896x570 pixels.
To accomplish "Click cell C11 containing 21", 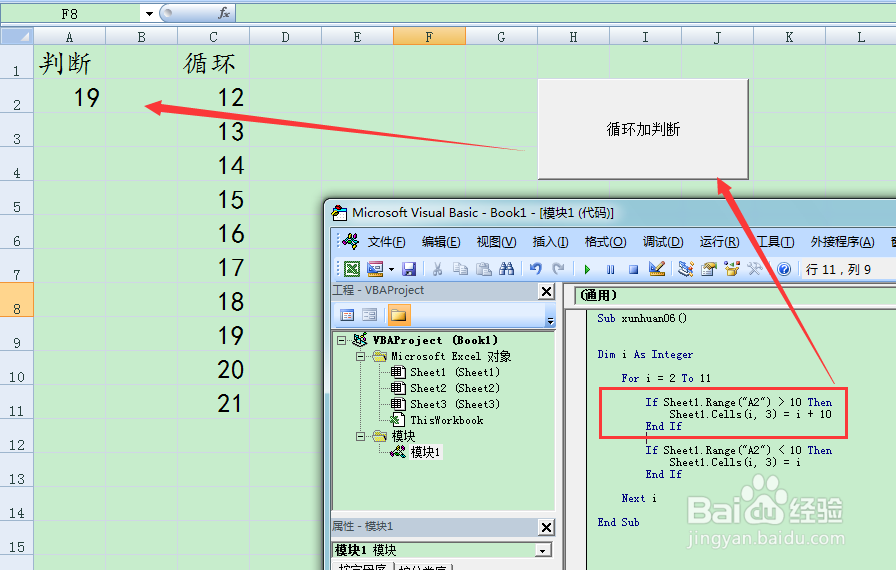I will coord(213,402).
